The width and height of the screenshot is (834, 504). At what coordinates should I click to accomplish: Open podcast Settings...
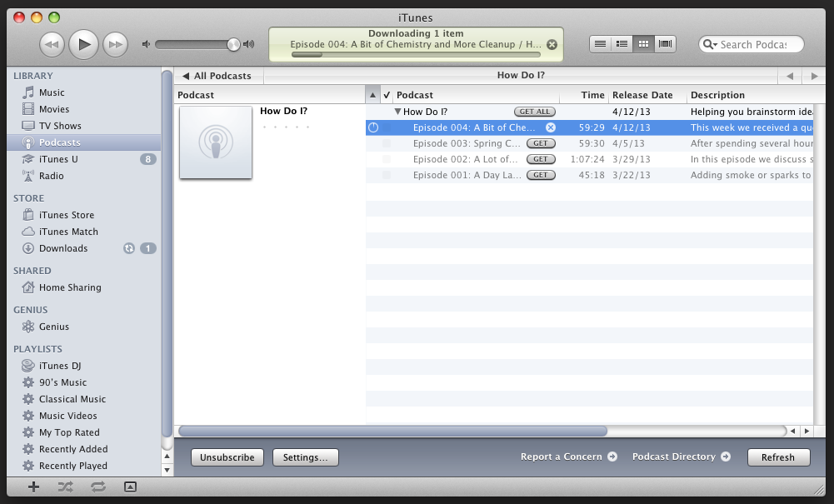coord(305,457)
